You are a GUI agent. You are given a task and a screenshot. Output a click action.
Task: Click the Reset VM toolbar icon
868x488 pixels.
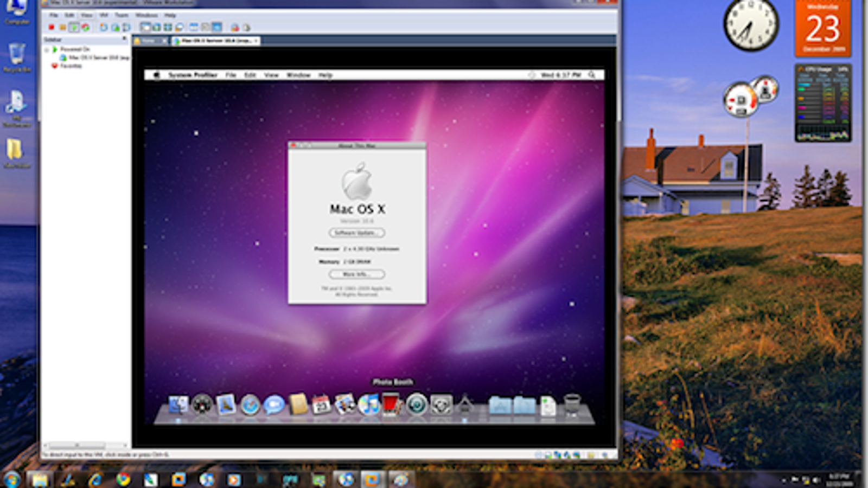85,27
